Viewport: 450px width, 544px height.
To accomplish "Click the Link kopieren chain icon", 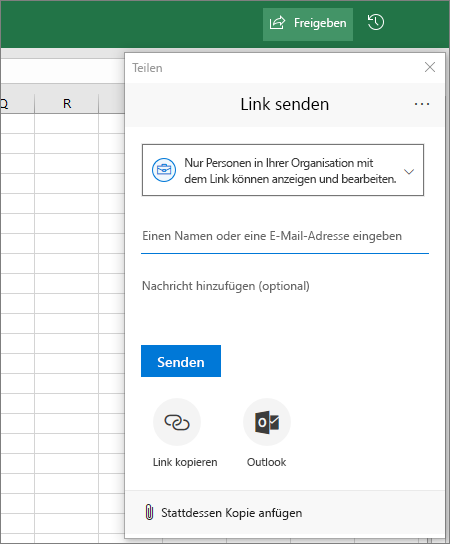I will [x=177, y=422].
